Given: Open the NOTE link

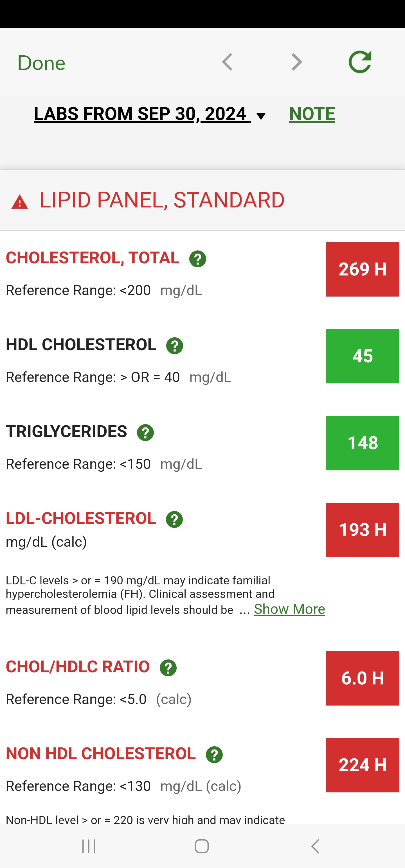Looking at the screenshot, I should pyautogui.click(x=312, y=114).
